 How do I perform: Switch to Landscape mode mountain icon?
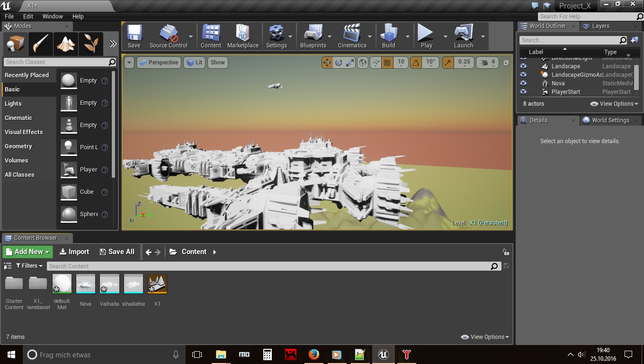[65, 45]
